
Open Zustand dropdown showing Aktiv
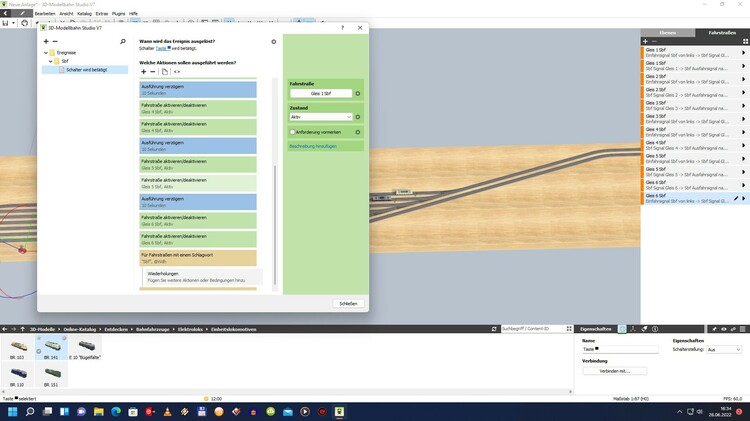[x=321, y=117]
